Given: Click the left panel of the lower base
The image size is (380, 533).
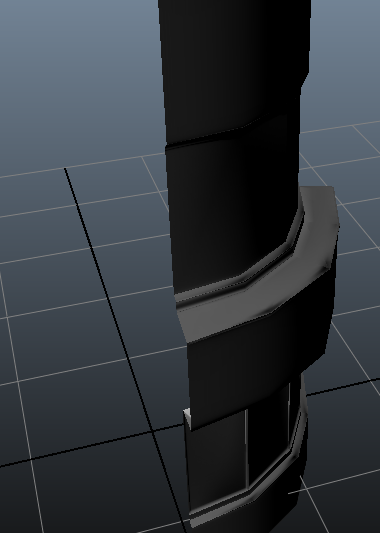Looking at the screenshot, I should pos(218,459).
